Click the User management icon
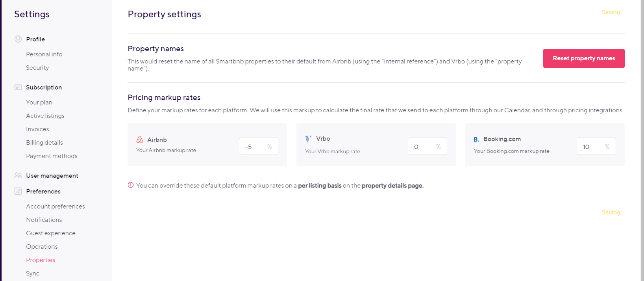Screen dimensions: 644x281 coord(18,175)
